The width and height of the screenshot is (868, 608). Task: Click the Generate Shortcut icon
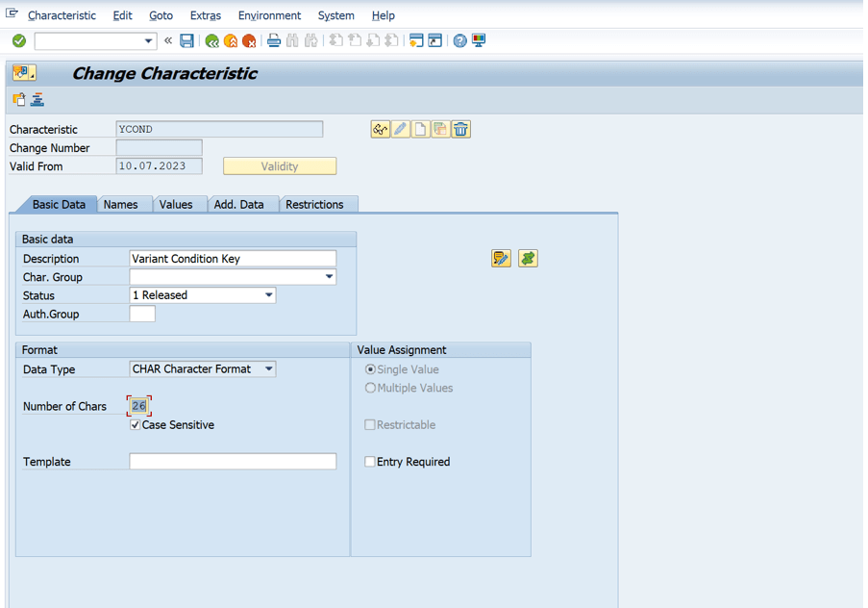[435, 40]
